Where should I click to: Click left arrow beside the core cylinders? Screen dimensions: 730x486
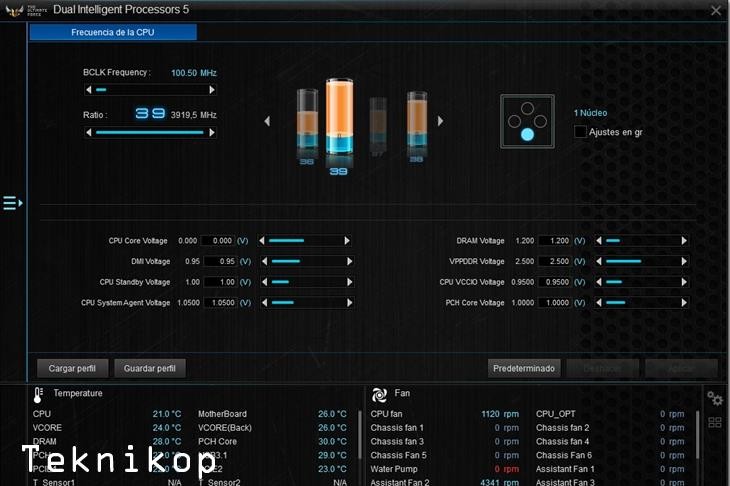(x=267, y=122)
